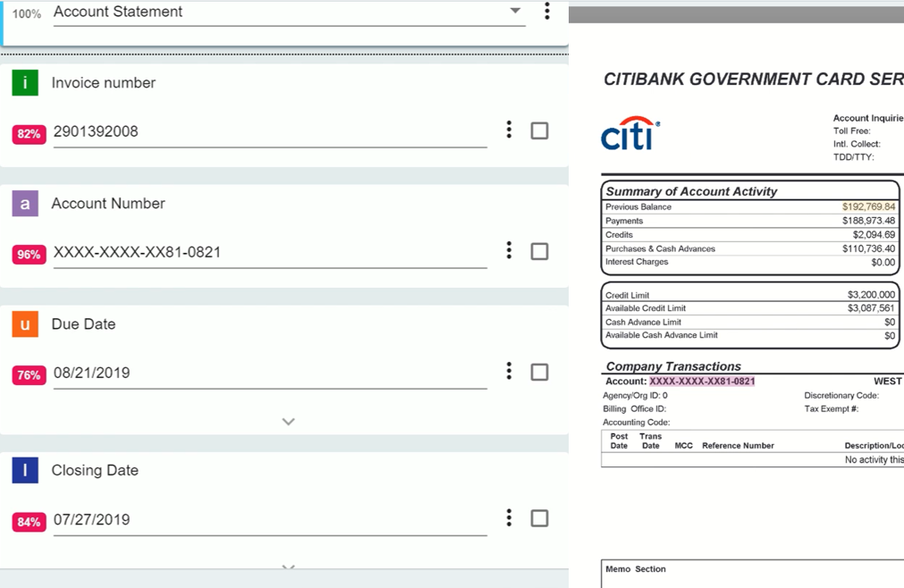Click the 96% confidence badge
Viewport: 904px width, 588px height.
(x=29, y=255)
